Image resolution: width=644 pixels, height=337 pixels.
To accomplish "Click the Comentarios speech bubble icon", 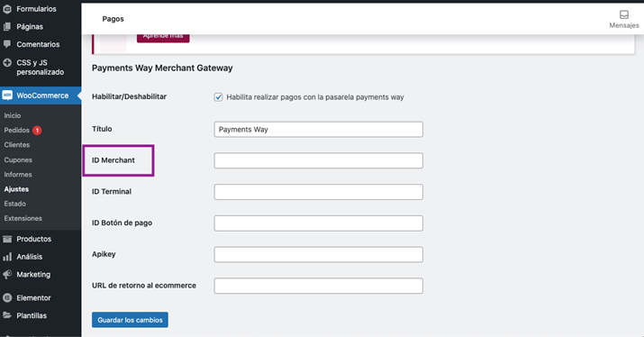I will coord(7,44).
